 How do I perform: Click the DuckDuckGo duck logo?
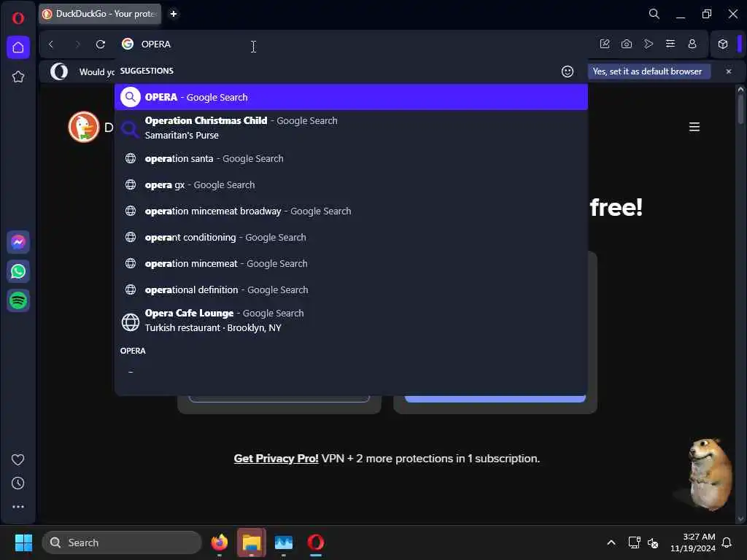(84, 127)
